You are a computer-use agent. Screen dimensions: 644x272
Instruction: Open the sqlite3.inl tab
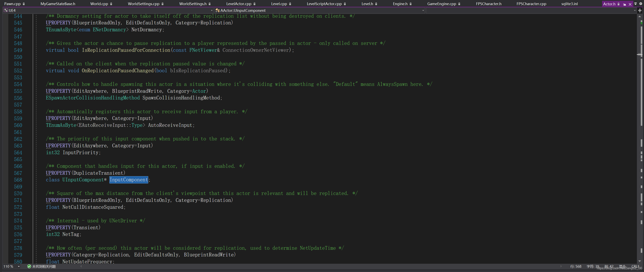pyautogui.click(x=569, y=4)
